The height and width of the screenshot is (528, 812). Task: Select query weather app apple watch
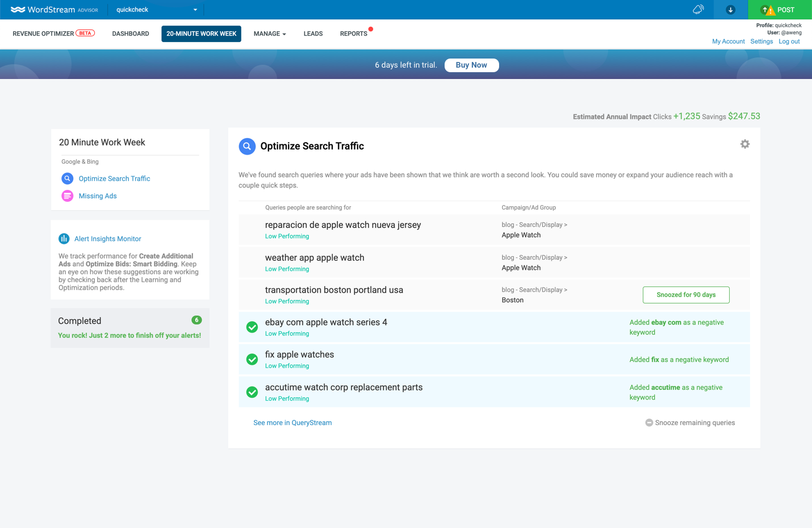click(x=315, y=257)
